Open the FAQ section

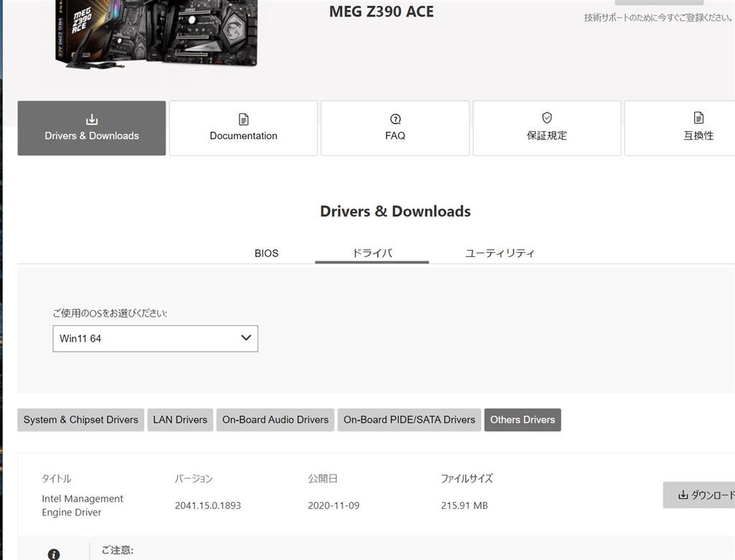click(395, 128)
